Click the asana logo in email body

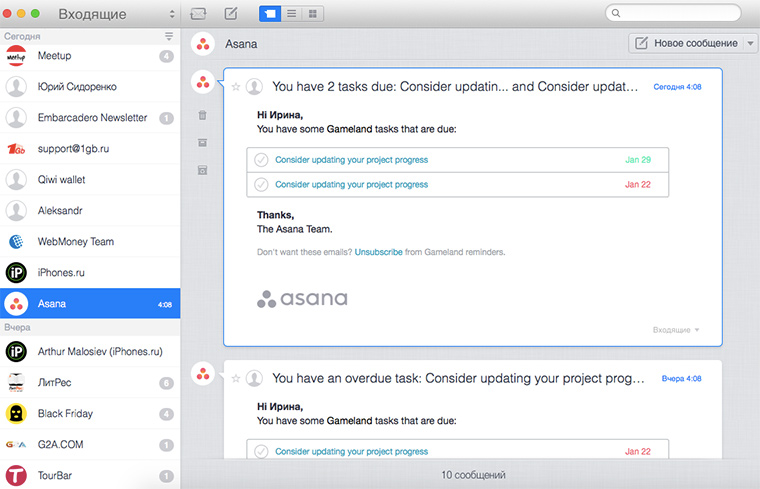(302, 299)
